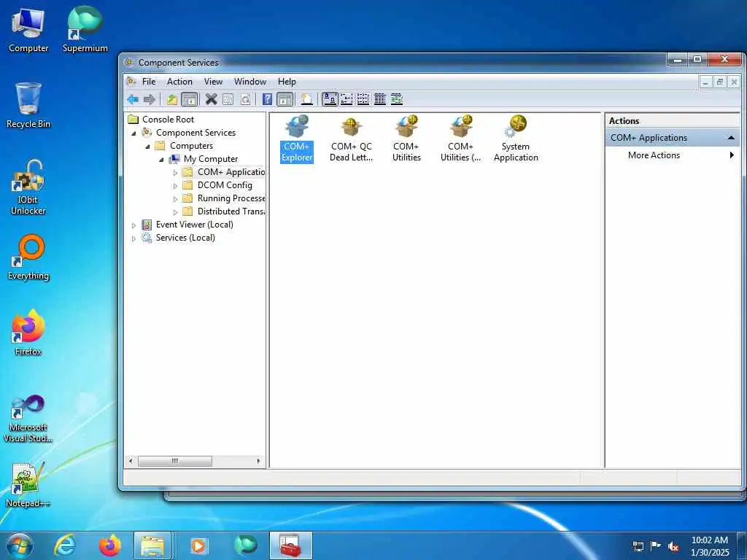Expand the Running Processes tree node
The height and width of the screenshot is (560, 747).
point(175,198)
